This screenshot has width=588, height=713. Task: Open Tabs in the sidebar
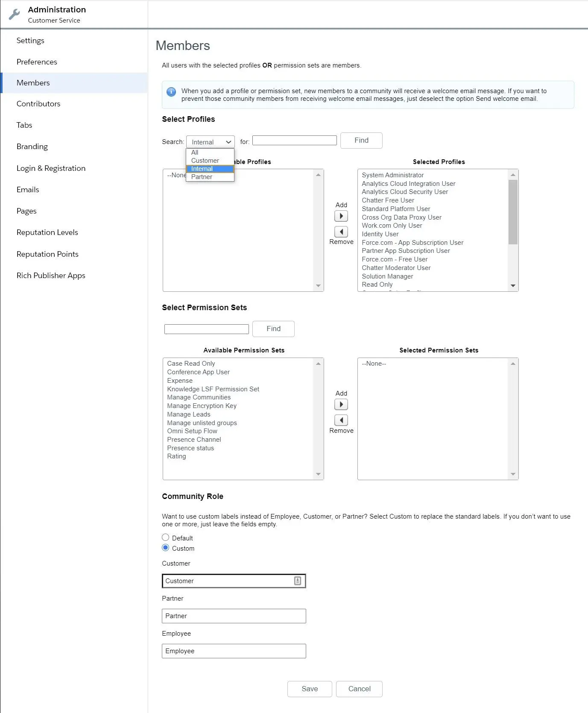click(x=24, y=125)
